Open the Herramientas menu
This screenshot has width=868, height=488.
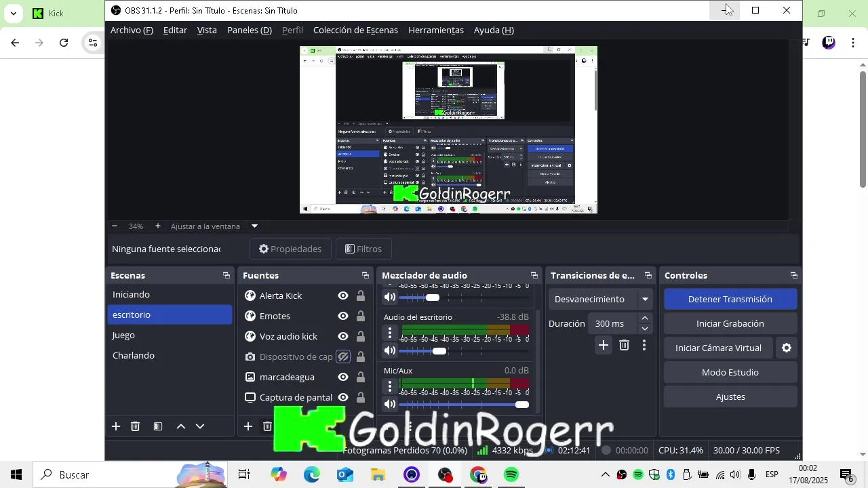coord(436,30)
